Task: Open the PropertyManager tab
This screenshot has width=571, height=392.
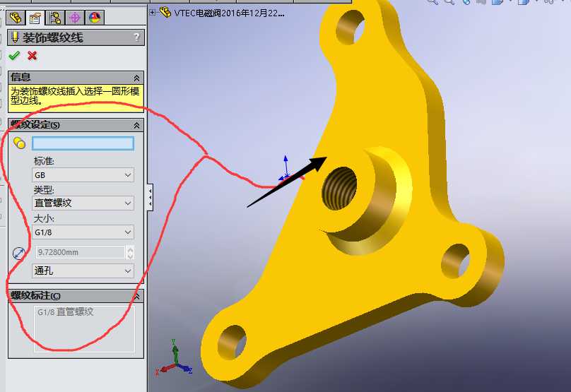Action: click(x=35, y=17)
